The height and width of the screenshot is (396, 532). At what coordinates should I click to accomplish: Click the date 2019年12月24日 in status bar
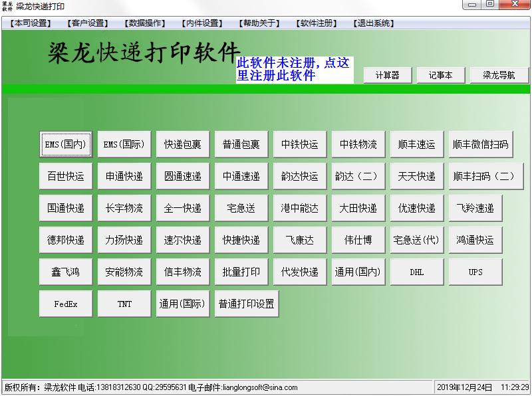[x=464, y=387]
